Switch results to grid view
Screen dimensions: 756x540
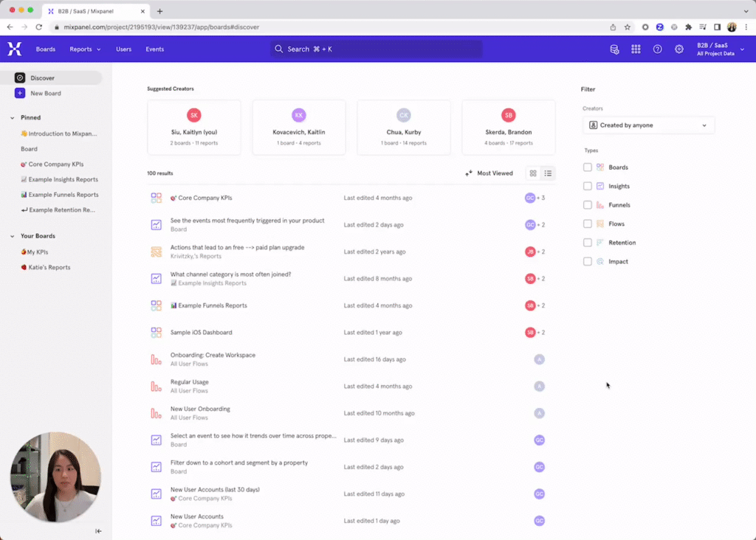533,173
